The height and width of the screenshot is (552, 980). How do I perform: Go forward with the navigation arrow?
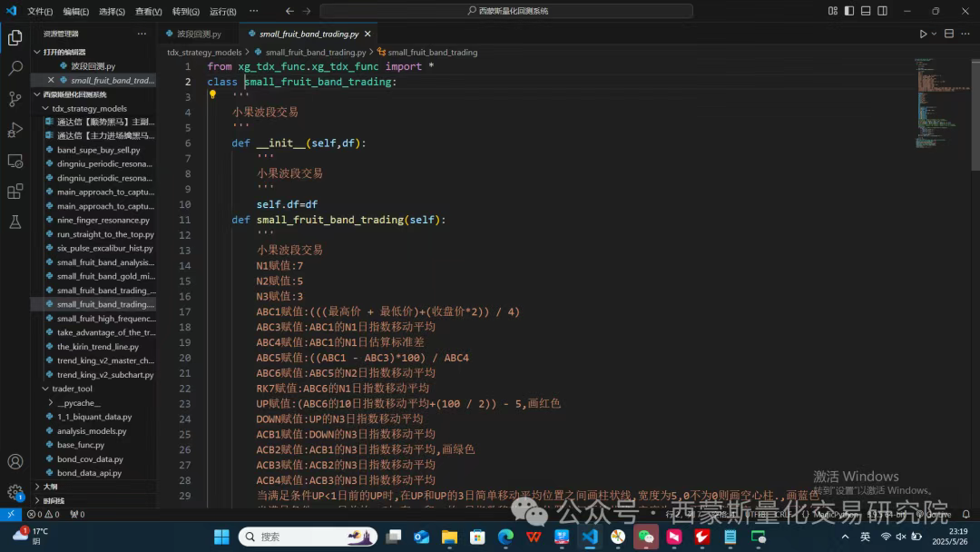coord(307,11)
